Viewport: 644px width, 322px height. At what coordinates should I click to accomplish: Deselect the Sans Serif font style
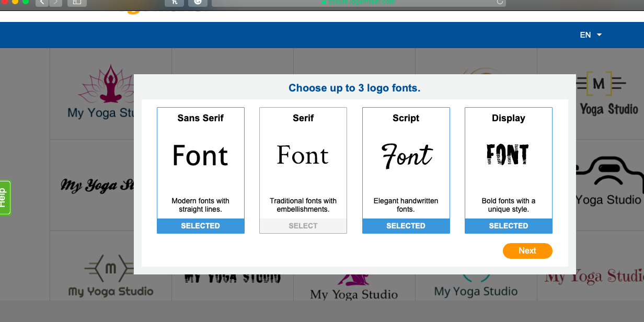(201, 226)
